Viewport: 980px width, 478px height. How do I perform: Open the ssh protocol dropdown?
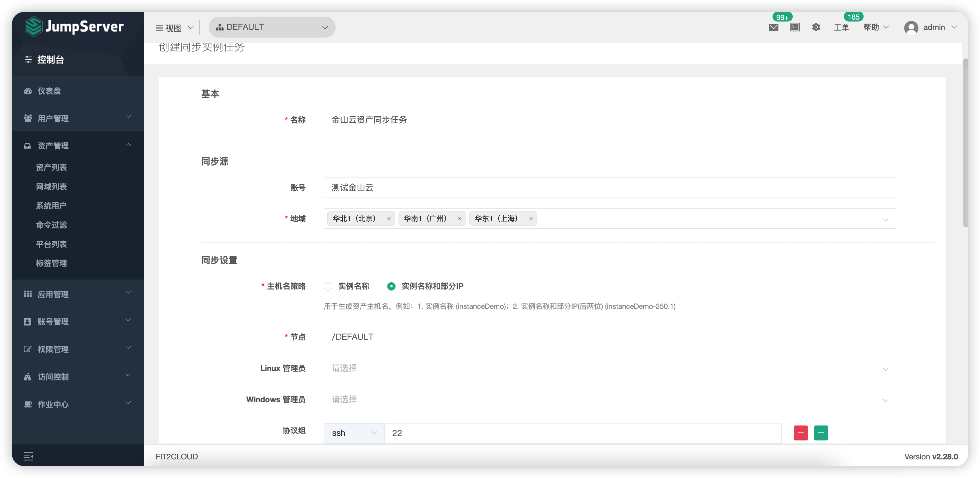point(354,433)
